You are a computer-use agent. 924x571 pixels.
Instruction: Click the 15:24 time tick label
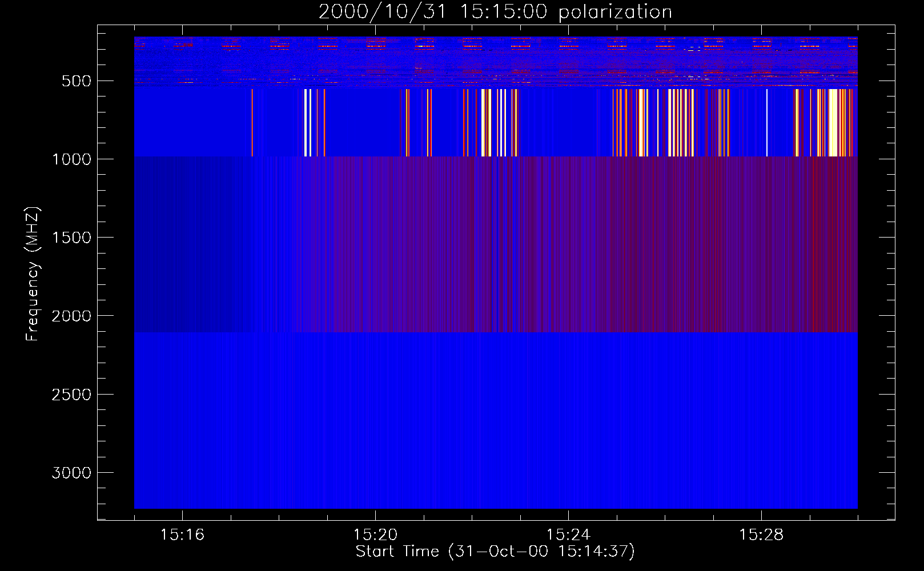(x=568, y=535)
